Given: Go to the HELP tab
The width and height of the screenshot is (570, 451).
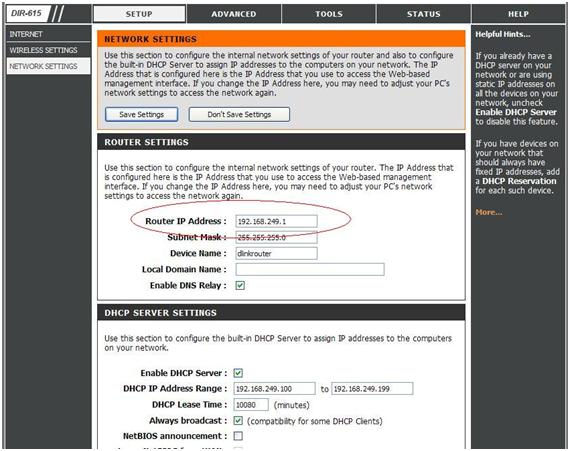Looking at the screenshot, I should point(518,14).
